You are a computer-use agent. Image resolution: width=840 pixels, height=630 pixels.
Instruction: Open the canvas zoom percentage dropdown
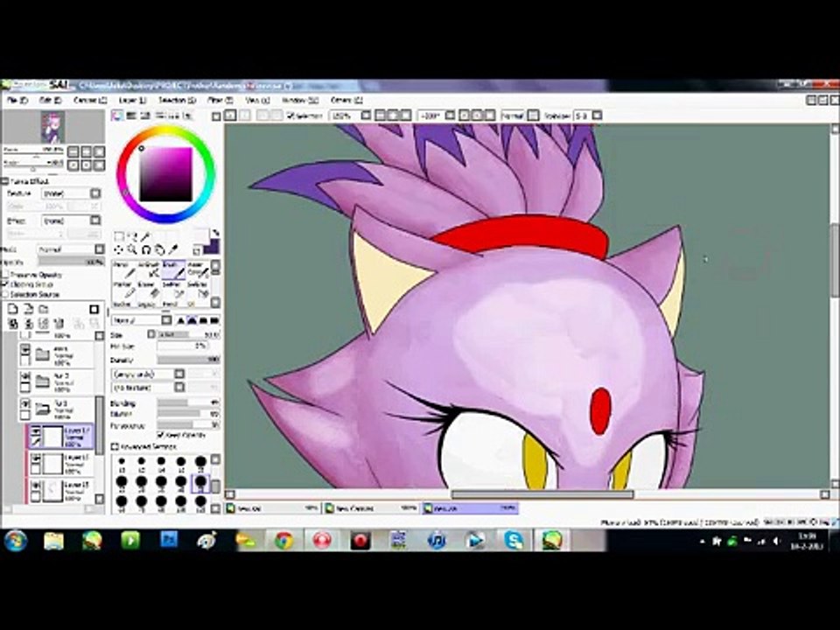366,115
